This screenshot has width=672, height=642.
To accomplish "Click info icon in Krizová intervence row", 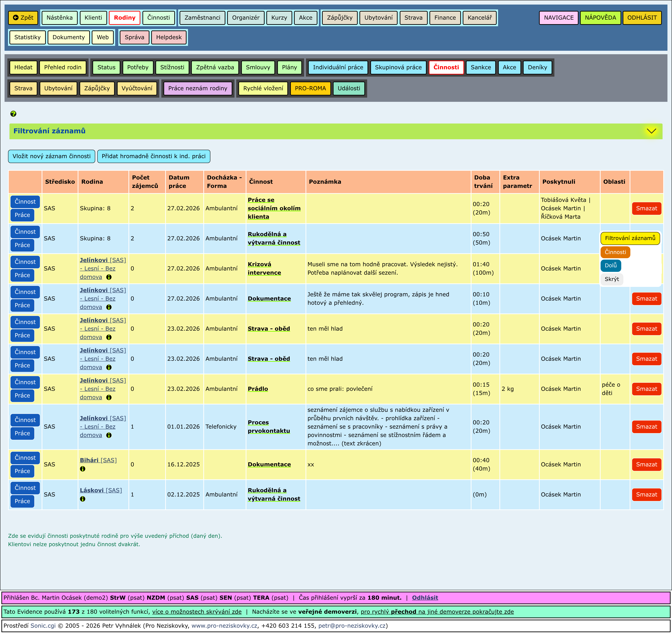I will click(x=109, y=277).
